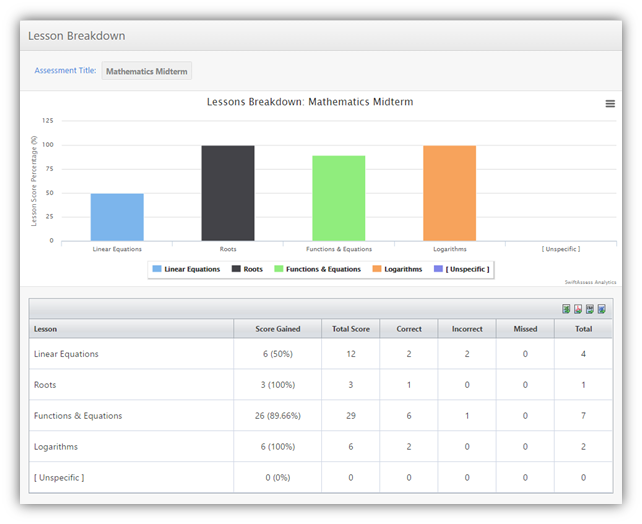Toggle Roots series in chart legend
642x524 pixels.
tap(247, 269)
